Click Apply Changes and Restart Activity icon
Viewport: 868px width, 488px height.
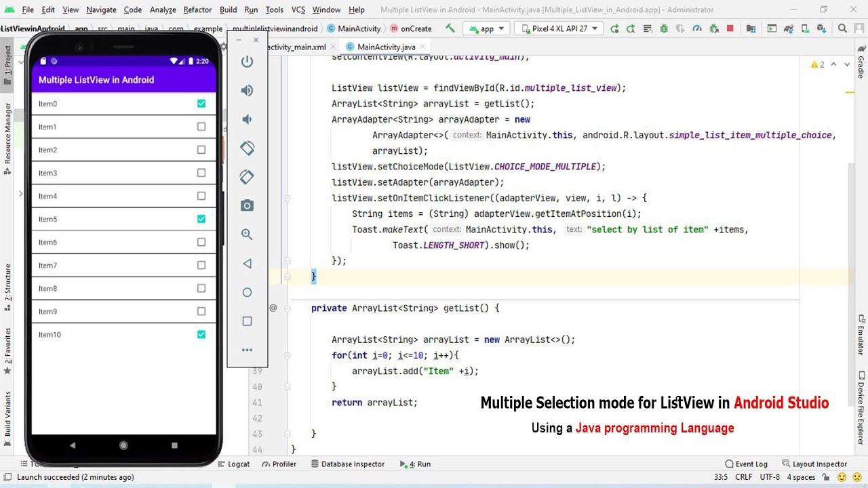(x=631, y=28)
